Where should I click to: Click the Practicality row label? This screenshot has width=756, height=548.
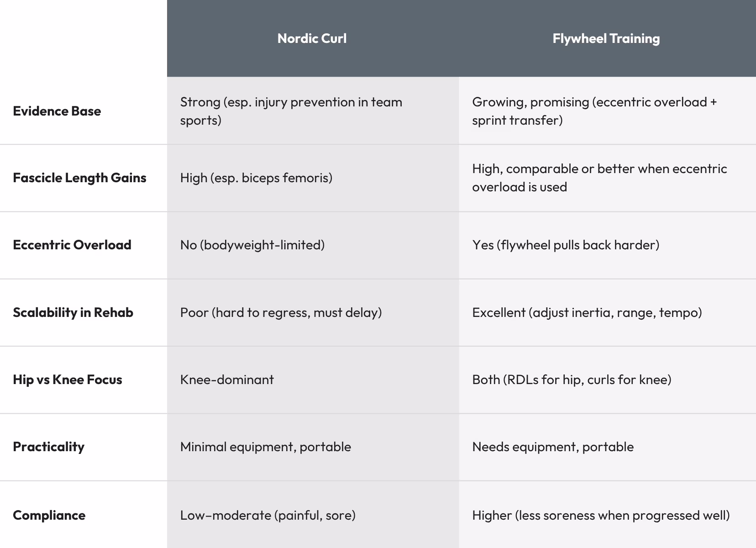click(x=49, y=447)
